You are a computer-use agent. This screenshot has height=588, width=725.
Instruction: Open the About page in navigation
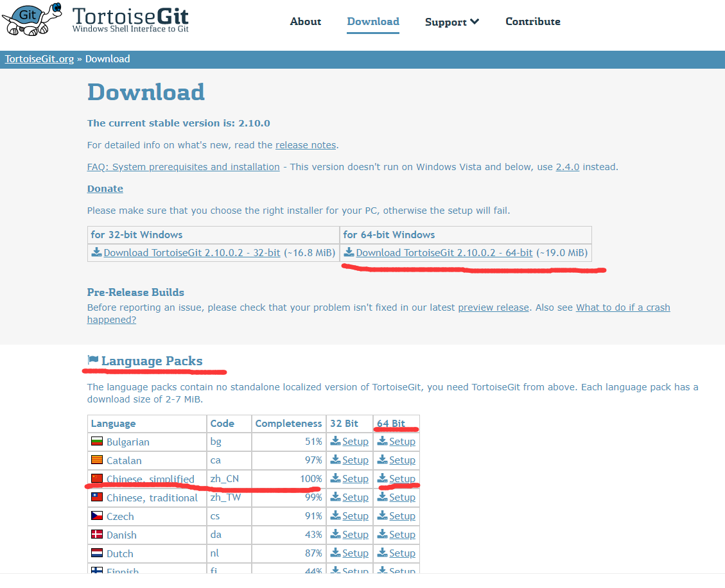[x=306, y=22]
